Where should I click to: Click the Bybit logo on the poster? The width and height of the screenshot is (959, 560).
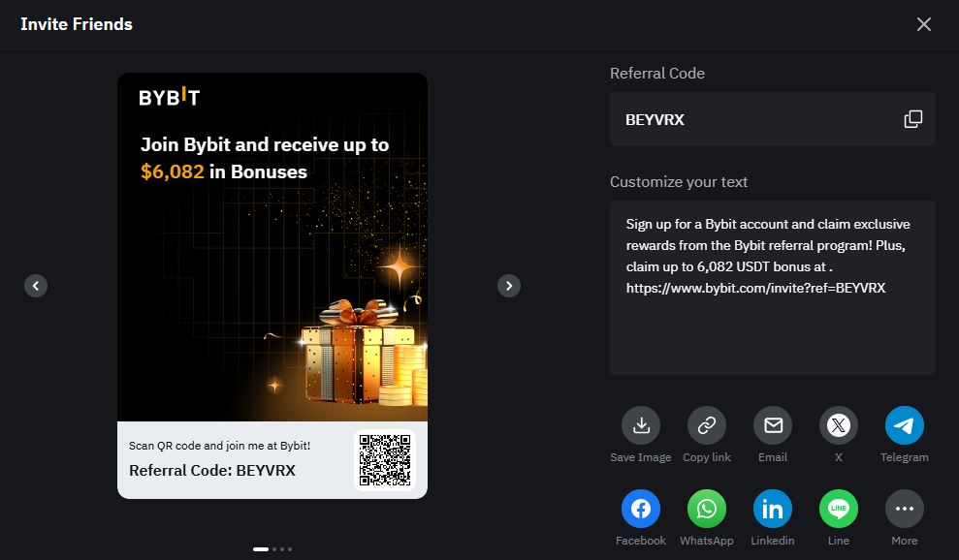coord(170,97)
